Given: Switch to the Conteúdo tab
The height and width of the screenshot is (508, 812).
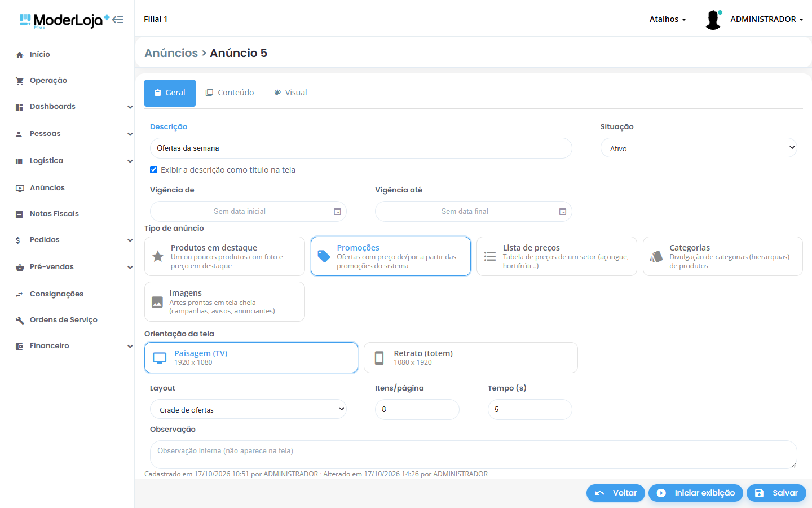Looking at the screenshot, I should (230, 93).
